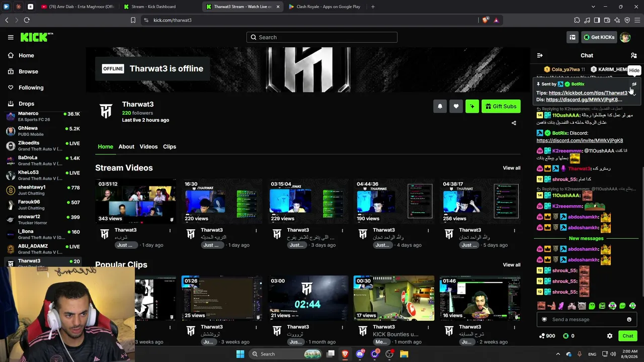Jump to New messages in chat

586,238
